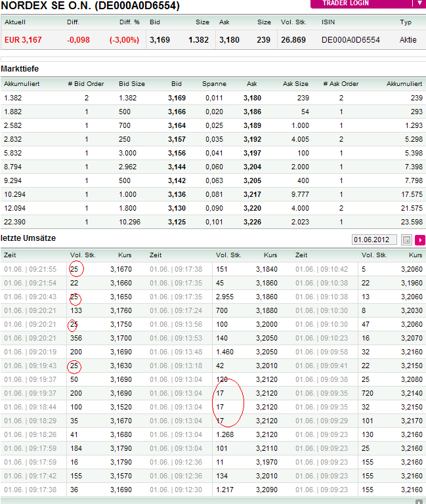
Task: Click the current price EUR 3,167
Action: pos(23,40)
